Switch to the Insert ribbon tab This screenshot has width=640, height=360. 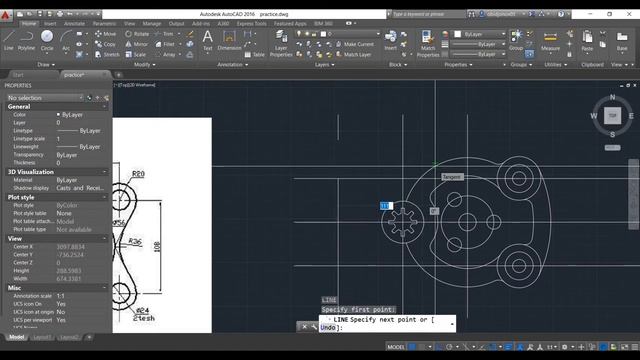coord(50,24)
